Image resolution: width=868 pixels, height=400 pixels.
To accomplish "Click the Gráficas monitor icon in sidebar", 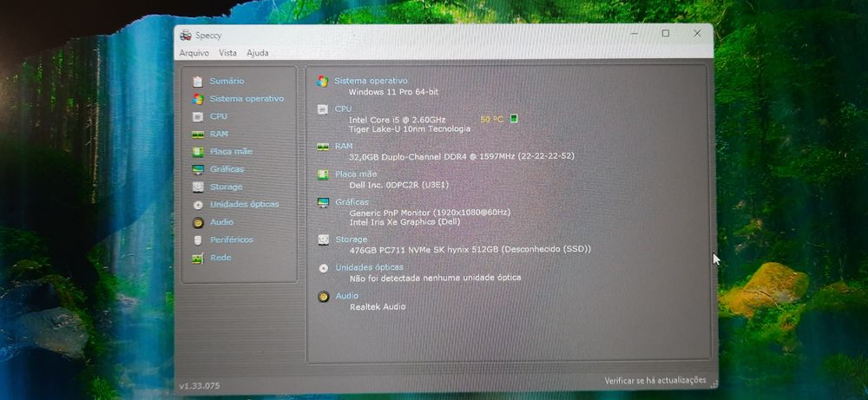I will coord(198,169).
